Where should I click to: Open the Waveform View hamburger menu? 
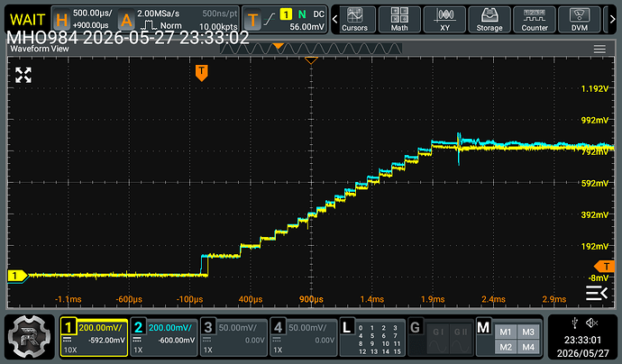[x=599, y=49]
